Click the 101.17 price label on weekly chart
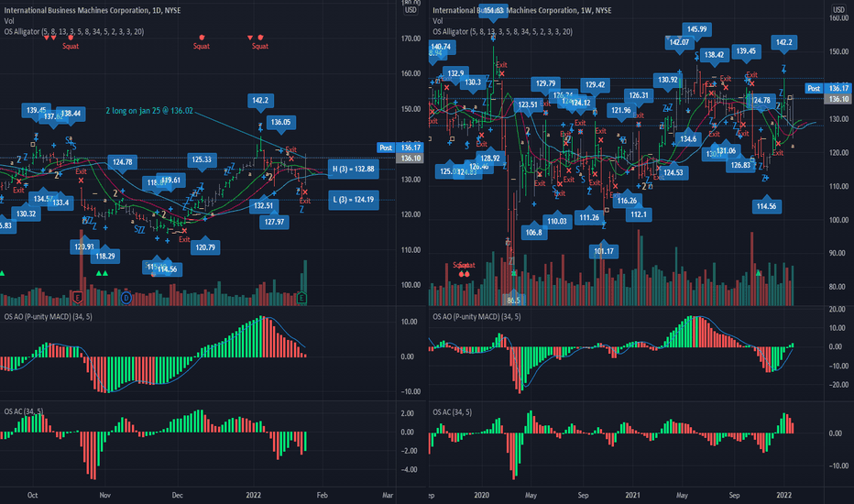 pos(604,251)
